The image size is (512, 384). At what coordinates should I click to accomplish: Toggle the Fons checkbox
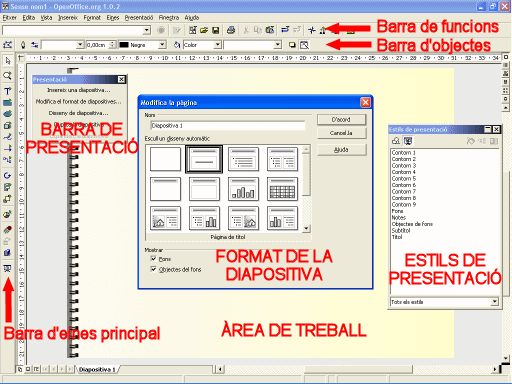(153, 259)
